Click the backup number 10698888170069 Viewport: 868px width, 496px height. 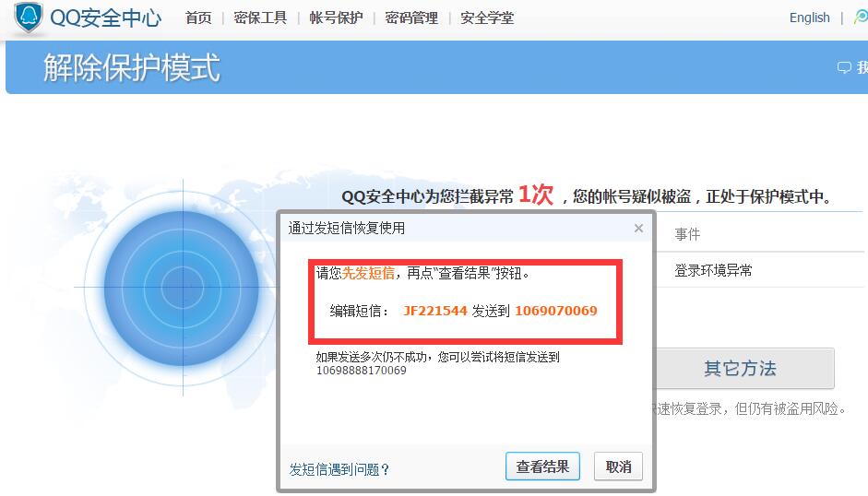click(361, 371)
